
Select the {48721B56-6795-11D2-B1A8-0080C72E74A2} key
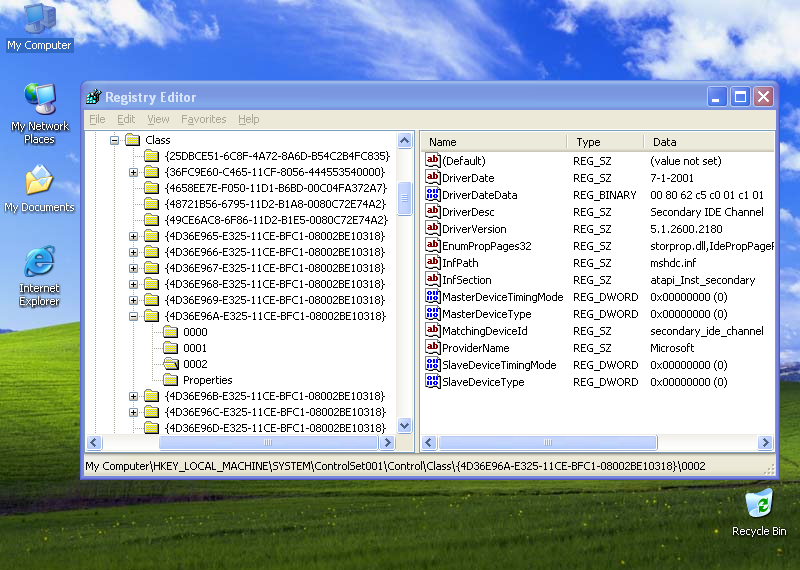pyautogui.click(x=276, y=204)
